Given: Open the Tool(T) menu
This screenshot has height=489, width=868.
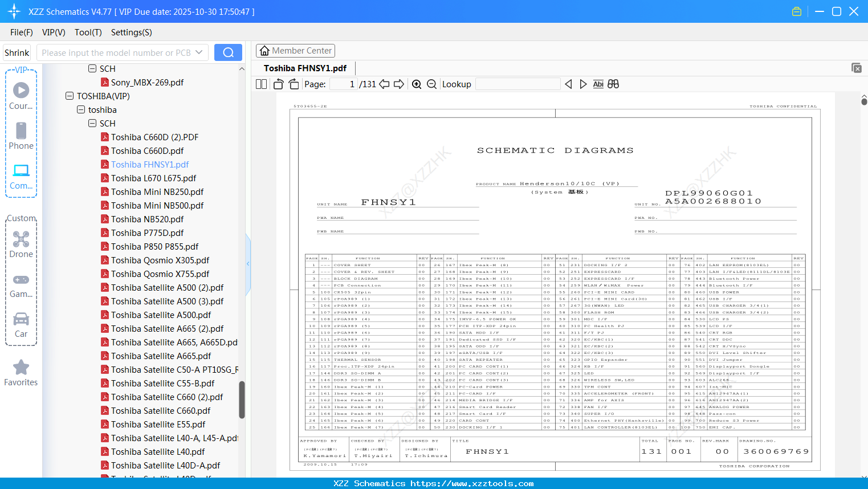Looking at the screenshot, I should click(88, 32).
